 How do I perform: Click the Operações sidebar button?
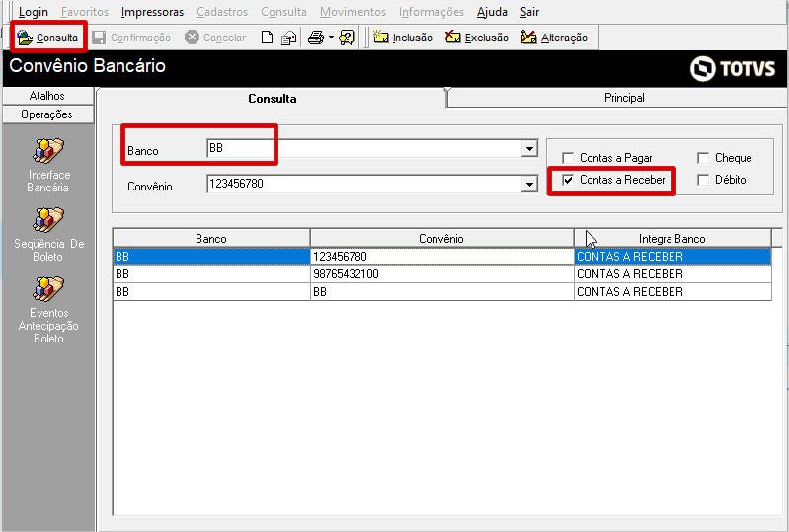[47, 114]
